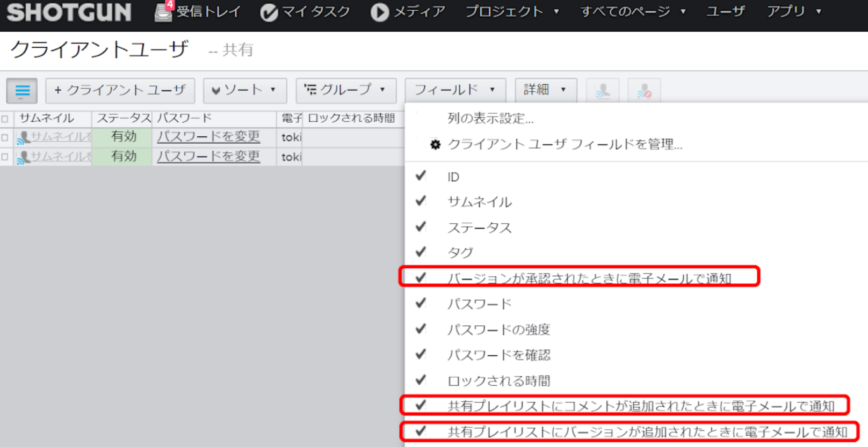The image size is (868, 447).
Task: Click the パスワード column header
Action: tap(214, 119)
